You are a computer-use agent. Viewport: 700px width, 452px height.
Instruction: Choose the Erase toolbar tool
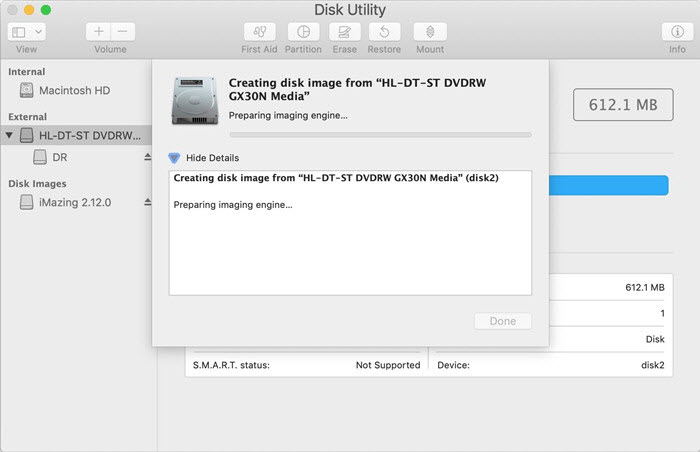point(344,32)
